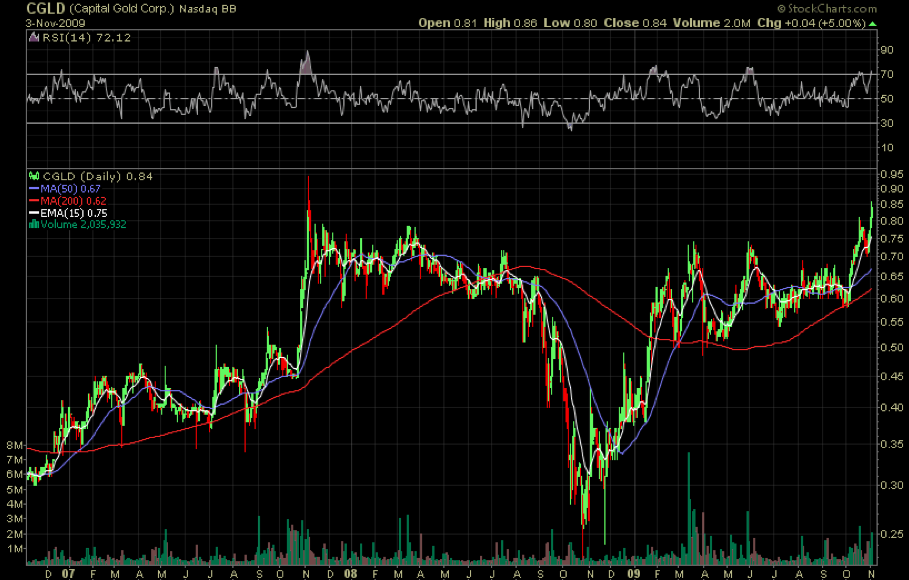Click the 1M volume axis label
The height and width of the screenshot is (580, 909).
click(x=14, y=549)
